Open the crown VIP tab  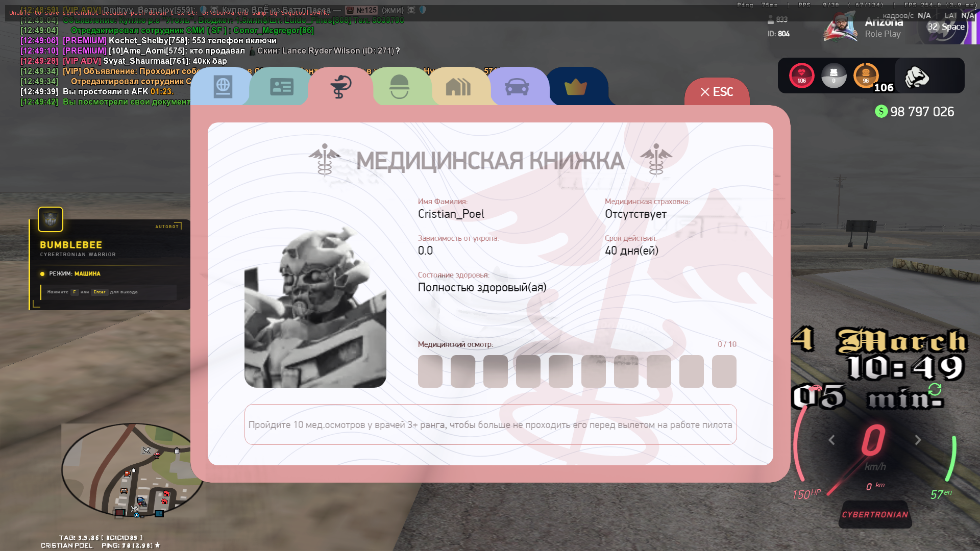pyautogui.click(x=576, y=87)
